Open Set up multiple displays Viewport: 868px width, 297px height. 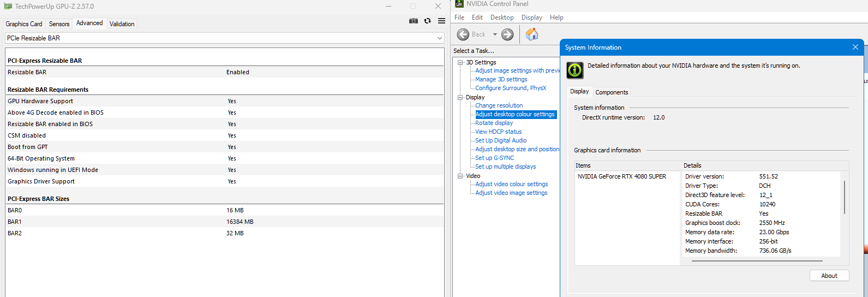[505, 167]
